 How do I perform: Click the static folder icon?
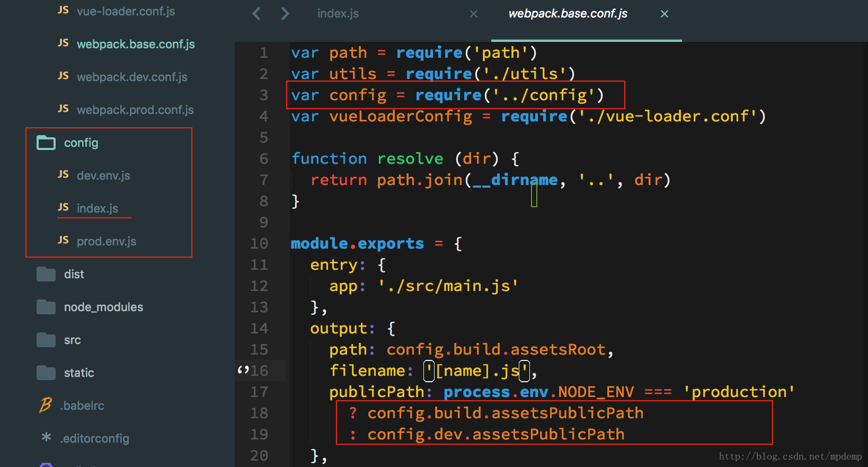tap(46, 373)
